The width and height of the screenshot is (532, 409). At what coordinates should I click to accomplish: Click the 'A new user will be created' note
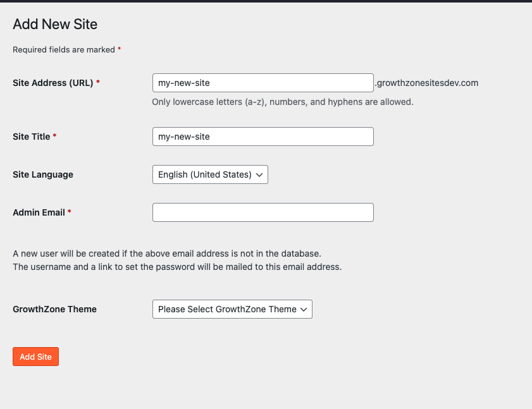(167, 253)
